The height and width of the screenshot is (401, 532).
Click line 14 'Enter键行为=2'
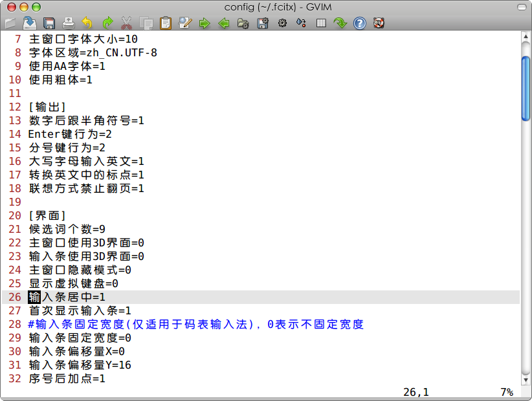70,134
